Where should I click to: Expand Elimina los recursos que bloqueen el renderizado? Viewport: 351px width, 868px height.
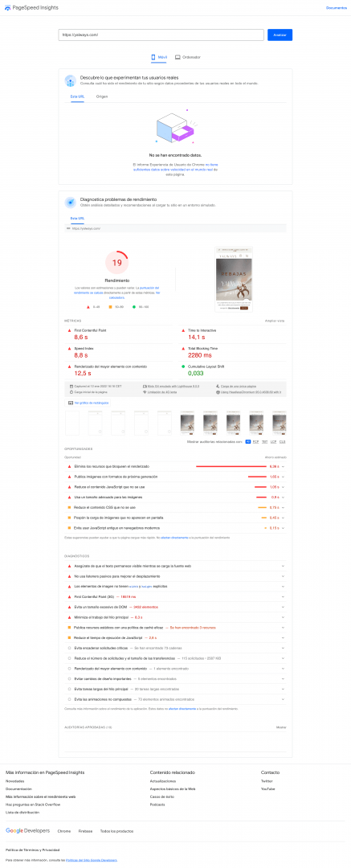click(x=175, y=467)
